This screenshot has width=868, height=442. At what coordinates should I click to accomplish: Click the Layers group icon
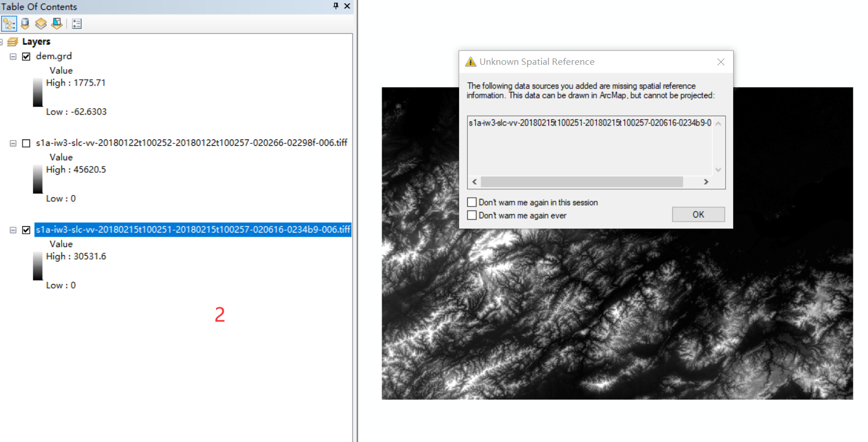pos(13,41)
